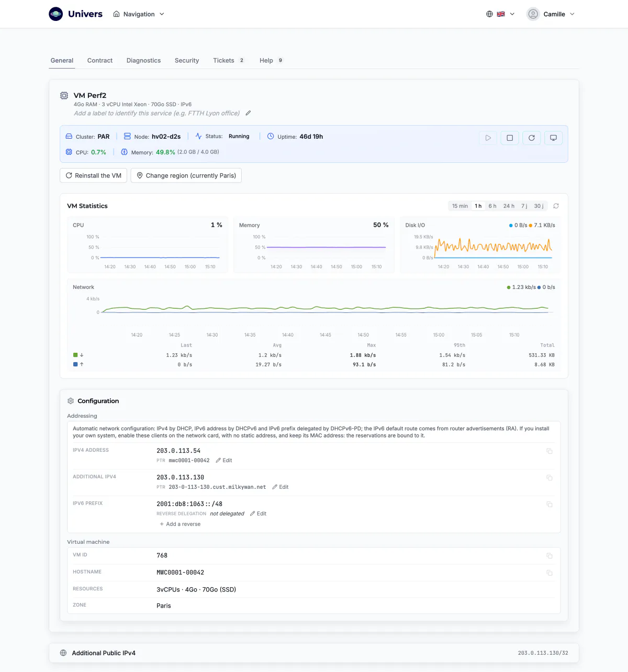Screen dimensions: 628x672
Task: Open the Diagnostics tab
Action: [143, 61]
